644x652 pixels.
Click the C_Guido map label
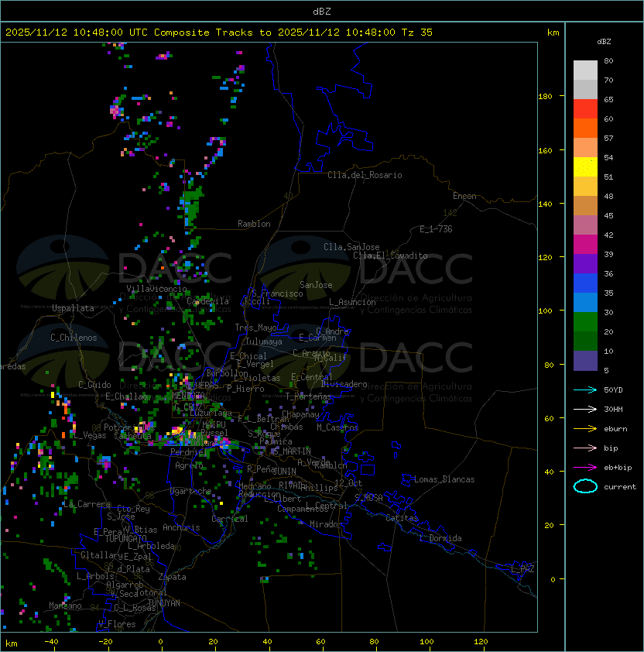tap(94, 385)
